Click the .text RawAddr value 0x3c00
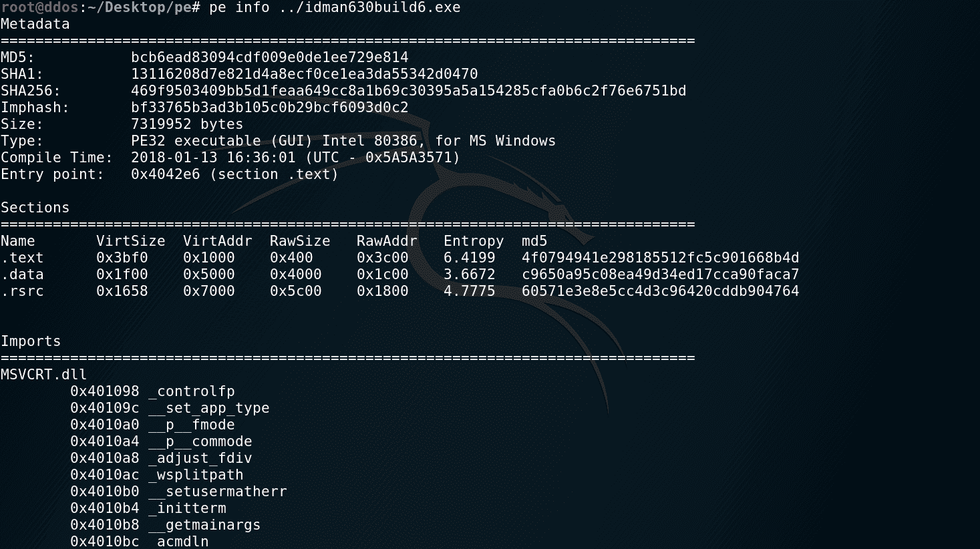The image size is (980, 549). pos(383,258)
